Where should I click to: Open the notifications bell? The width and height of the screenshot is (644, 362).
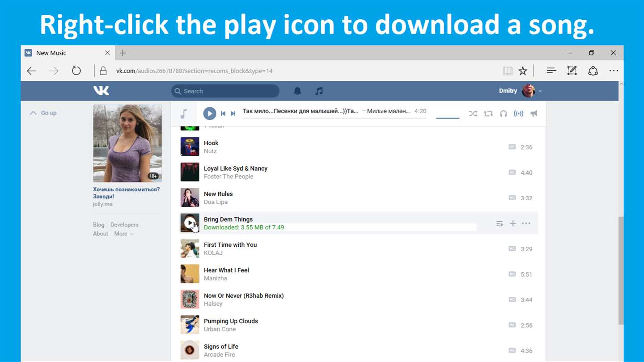[x=297, y=91]
